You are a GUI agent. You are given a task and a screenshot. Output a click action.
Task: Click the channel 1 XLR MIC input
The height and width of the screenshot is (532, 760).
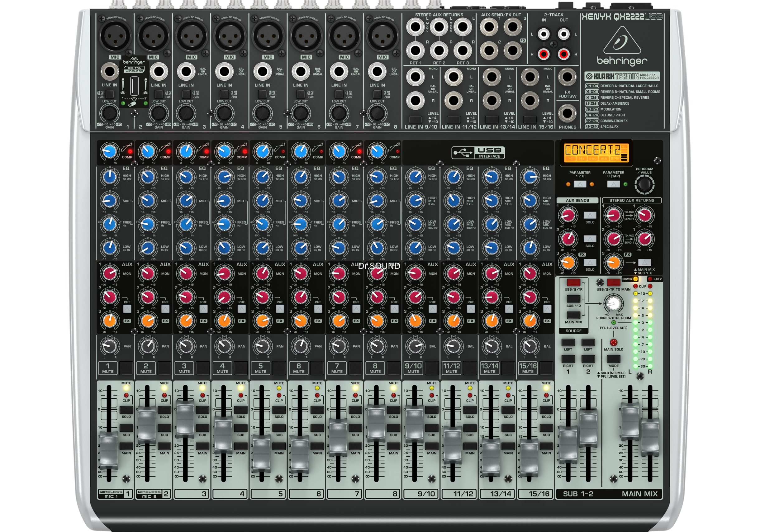click(x=115, y=36)
